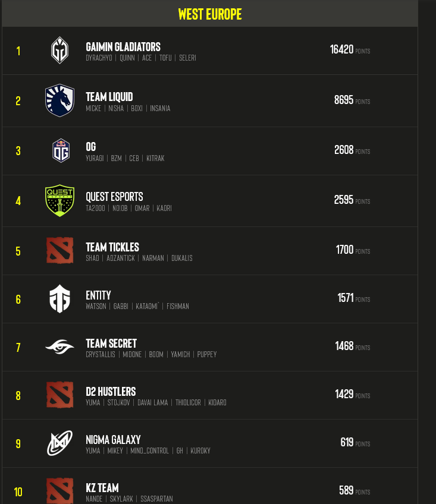Select the Team Liquid team name
This screenshot has width=436, height=504.
tap(109, 96)
